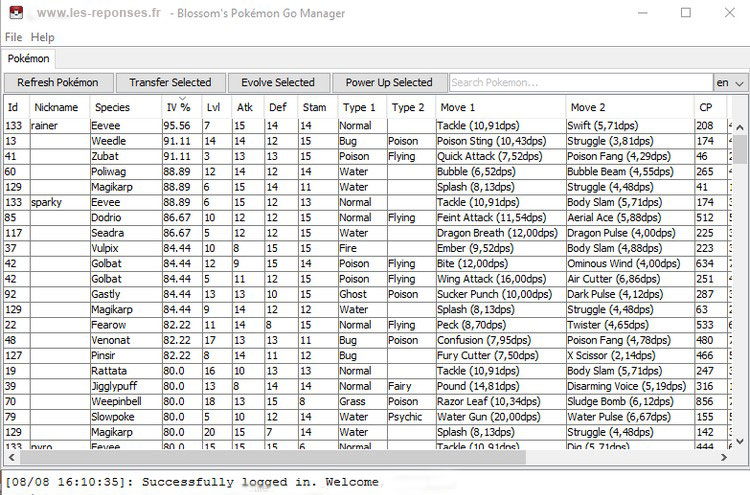
Task: Sort by the CP column header
Action: pyautogui.click(x=710, y=107)
